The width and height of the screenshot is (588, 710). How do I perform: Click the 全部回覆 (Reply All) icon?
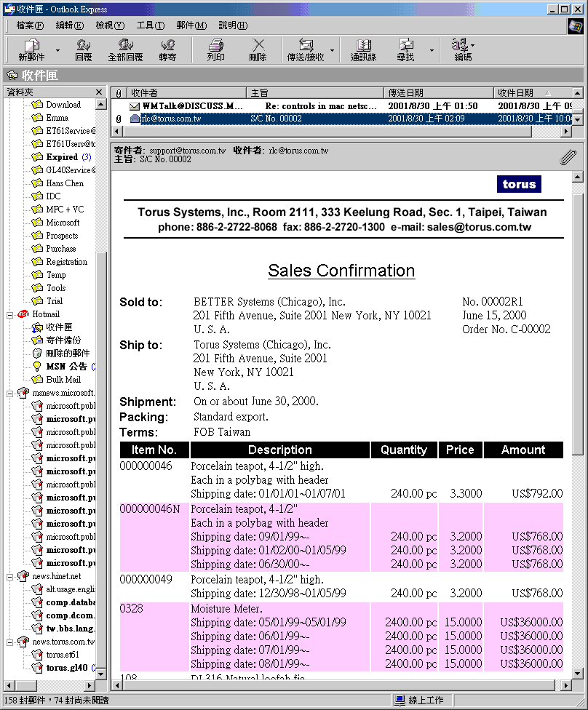pos(125,49)
